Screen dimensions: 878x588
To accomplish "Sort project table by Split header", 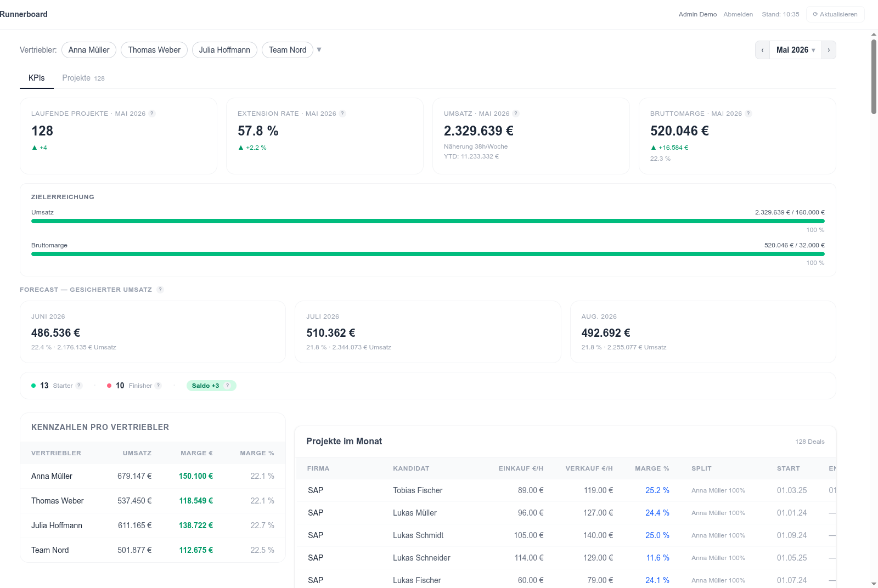I will tap(701, 468).
